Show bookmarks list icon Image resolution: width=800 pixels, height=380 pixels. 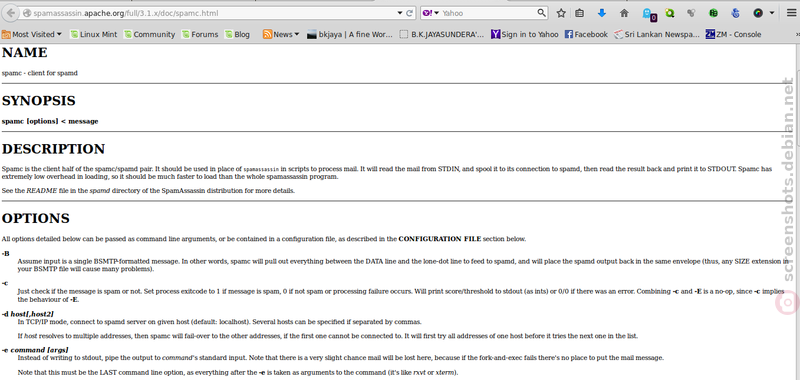pyautogui.click(x=580, y=13)
